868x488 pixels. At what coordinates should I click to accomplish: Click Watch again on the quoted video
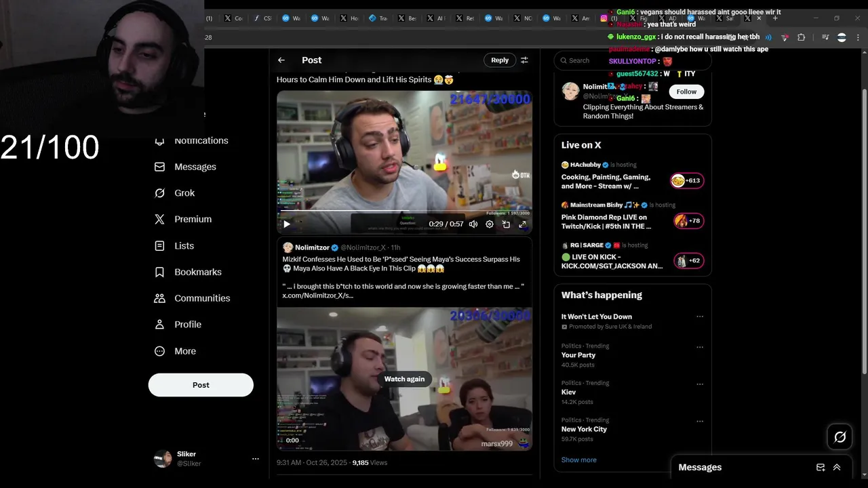[404, 379]
